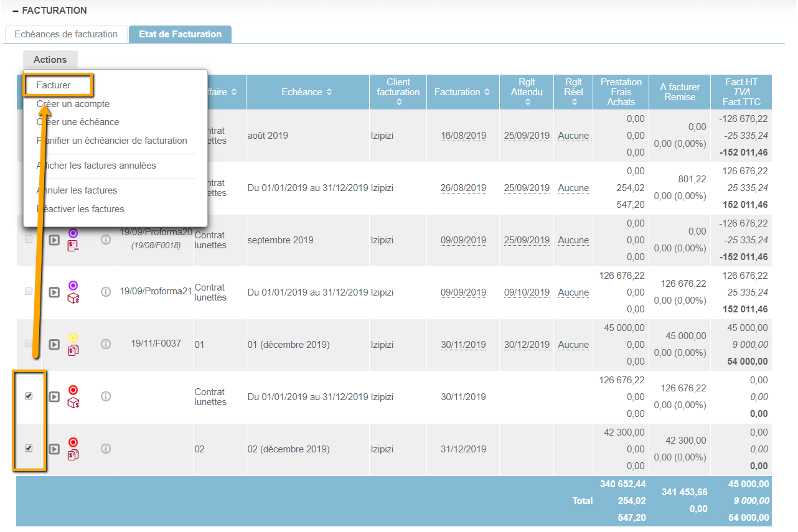Click the play arrow icon in the 19/11/F0037 row

tap(54, 344)
